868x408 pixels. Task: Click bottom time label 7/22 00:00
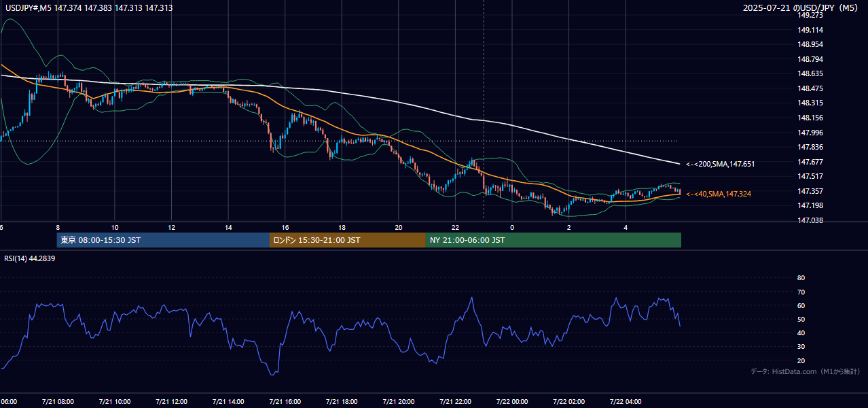512,401
